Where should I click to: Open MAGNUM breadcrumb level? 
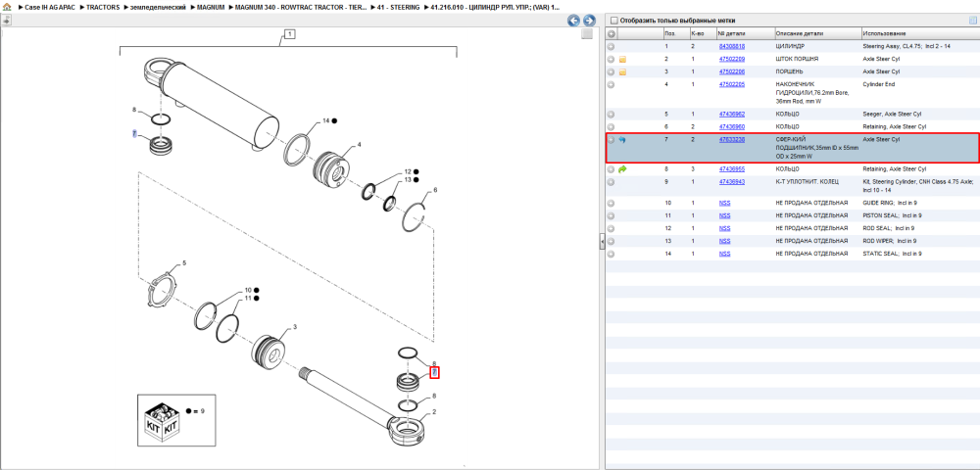[210, 7]
